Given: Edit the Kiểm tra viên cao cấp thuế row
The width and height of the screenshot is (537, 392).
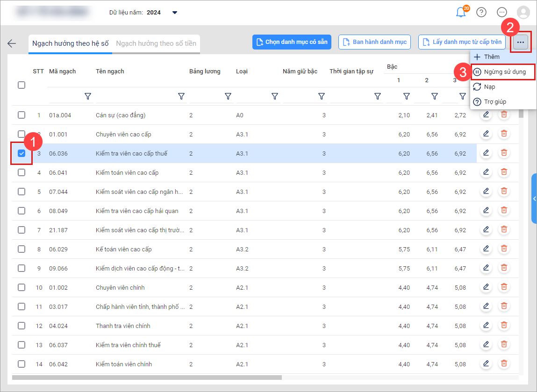Looking at the screenshot, I should (x=486, y=153).
